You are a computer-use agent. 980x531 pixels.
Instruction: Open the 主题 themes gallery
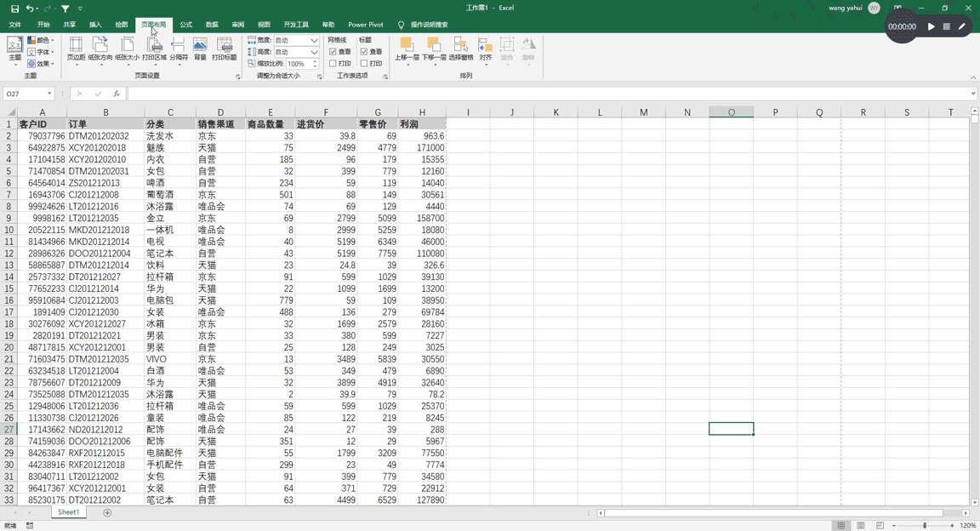[x=14, y=51]
